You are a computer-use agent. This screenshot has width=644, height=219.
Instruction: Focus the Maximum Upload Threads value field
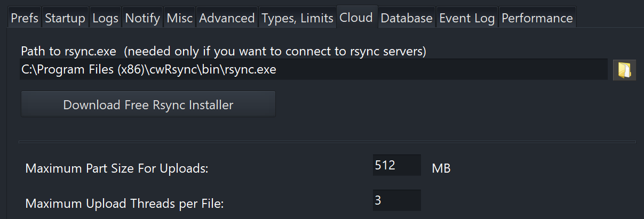click(x=396, y=200)
